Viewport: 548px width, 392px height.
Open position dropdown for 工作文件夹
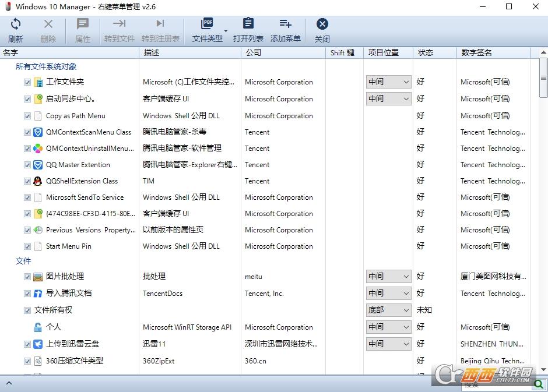click(x=388, y=82)
